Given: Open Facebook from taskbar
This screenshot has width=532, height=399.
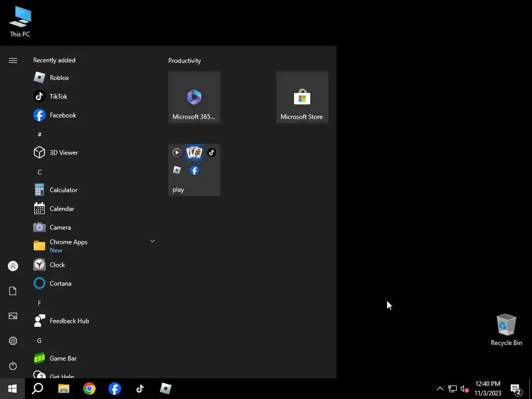Looking at the screenshot, I should [115, 389].
